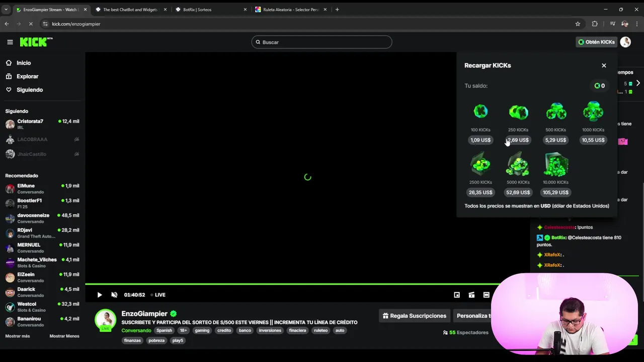Buy the 105,29 US$ pack
Viewport: 644px width, 362px height.
pos(555,193)
